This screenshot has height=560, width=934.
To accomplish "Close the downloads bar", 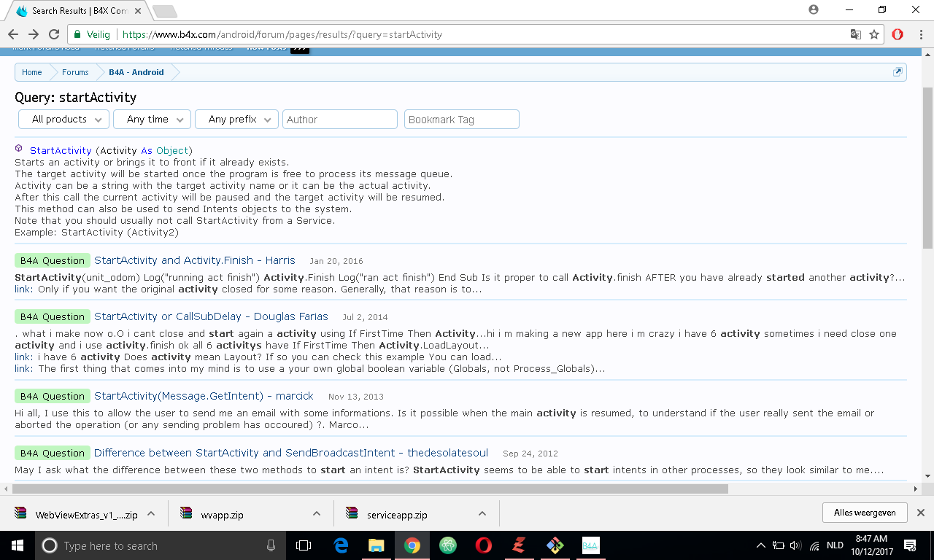I will [921, 513].
